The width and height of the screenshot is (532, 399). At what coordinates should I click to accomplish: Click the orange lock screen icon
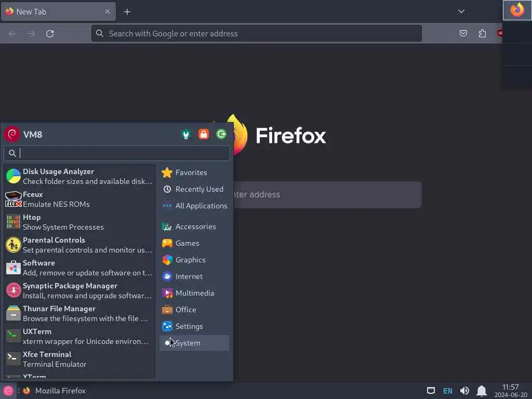click(204, 135)
